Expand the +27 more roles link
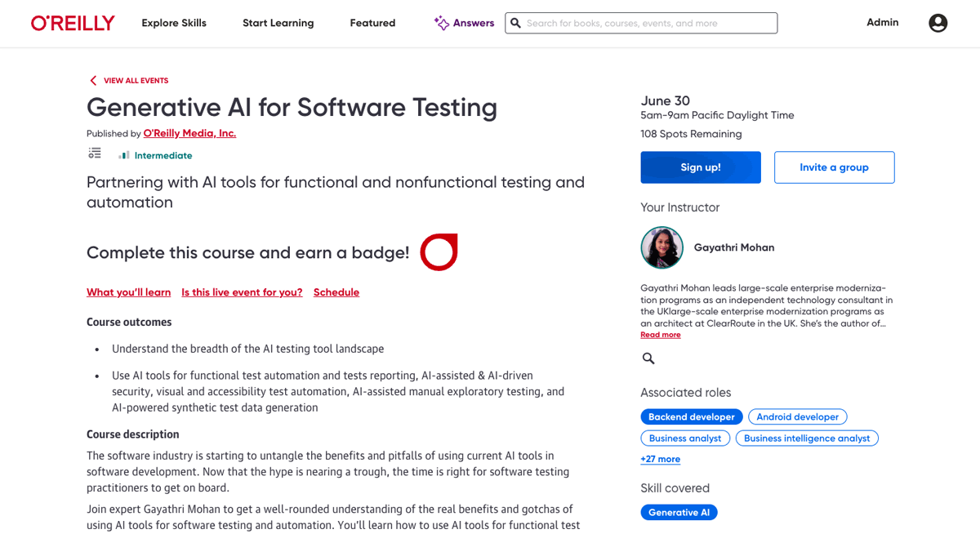The width and height of the screenshot is (980, 534). point(660,459)
